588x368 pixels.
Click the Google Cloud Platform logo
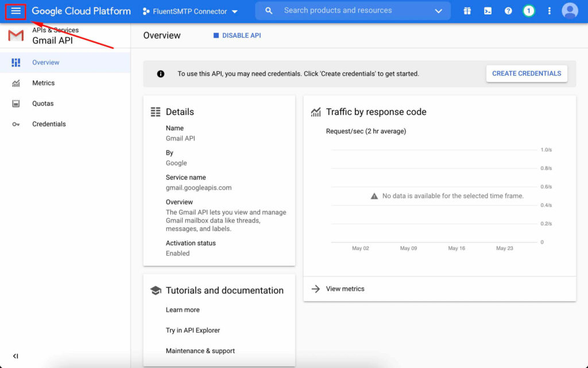coord(82,11)
